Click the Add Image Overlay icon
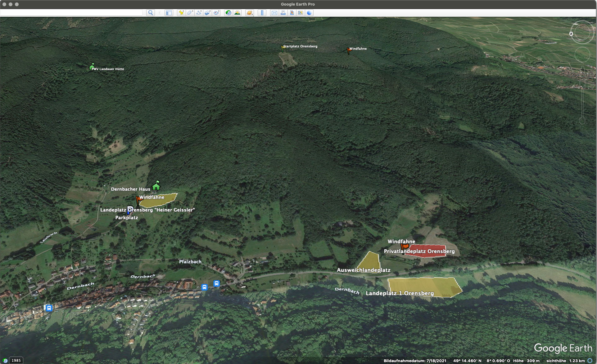Screen dimensions: 597x364 pos(207,13)
